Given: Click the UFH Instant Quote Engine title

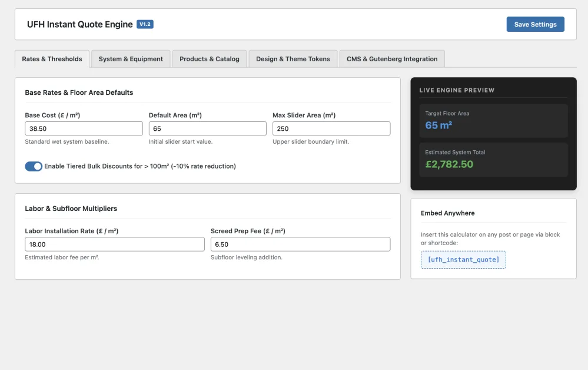Looking at the screenshot, I should coord(80,24).
